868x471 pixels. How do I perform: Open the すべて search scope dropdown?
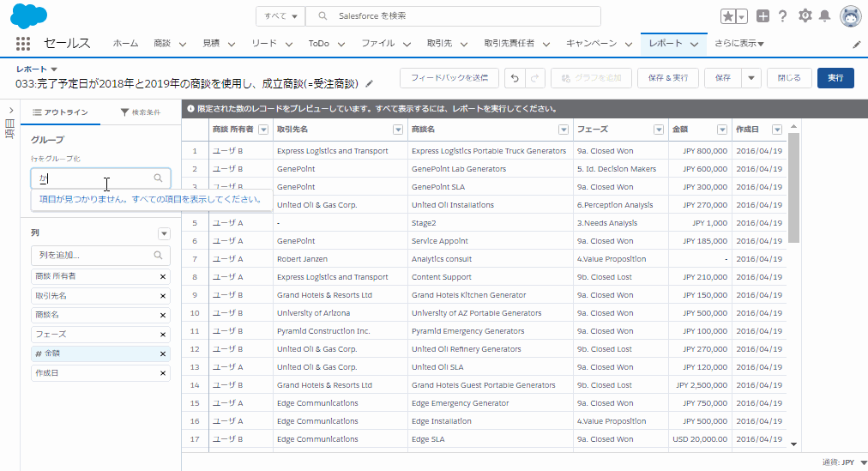[x=280, y=16]
